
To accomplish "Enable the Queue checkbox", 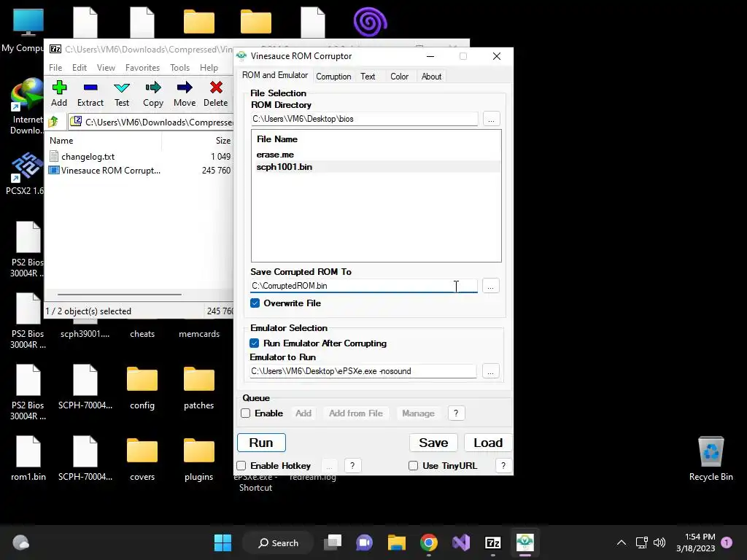I will (245, 413).
